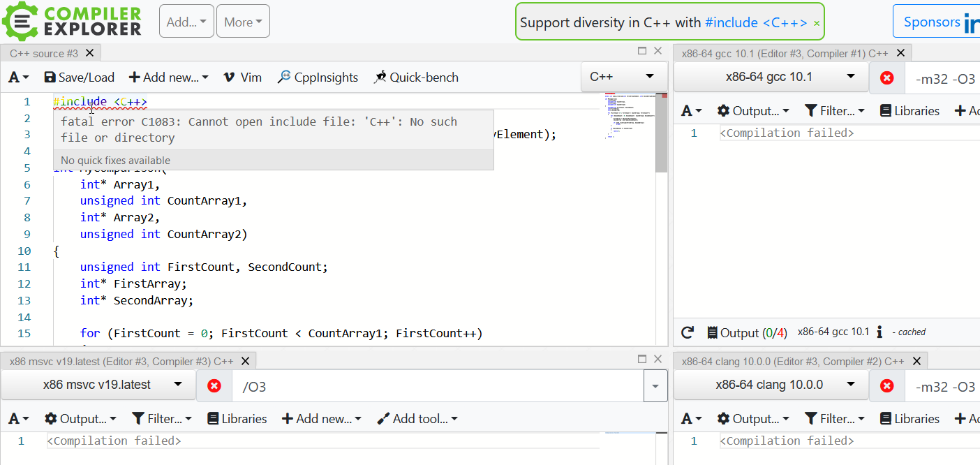Select the x86-64 gcc 10.1 compiler tab
The height and width of the screenshot is (465, 980).
click(x=785, y=53)
